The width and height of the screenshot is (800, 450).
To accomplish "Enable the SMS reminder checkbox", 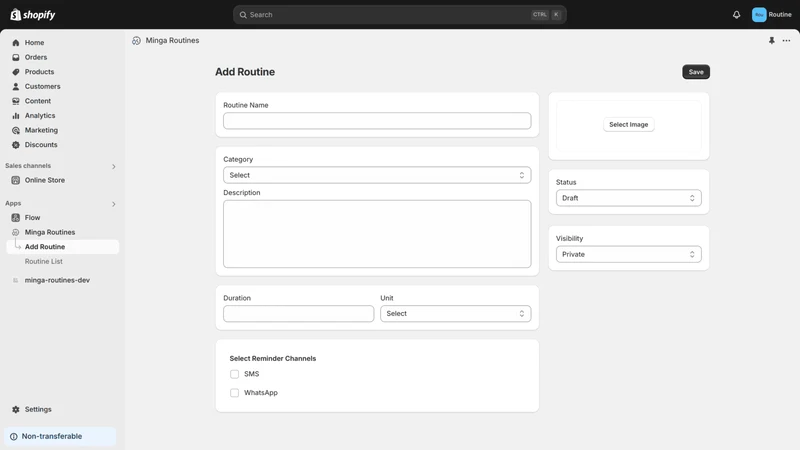I will click(234, 374).
